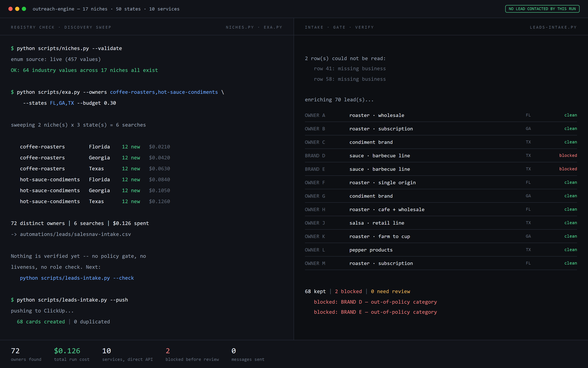Select the OWNER K farm to cup row
Viewport: 588px width, 368px height.
pyautogui.click(x=441, y=236)
